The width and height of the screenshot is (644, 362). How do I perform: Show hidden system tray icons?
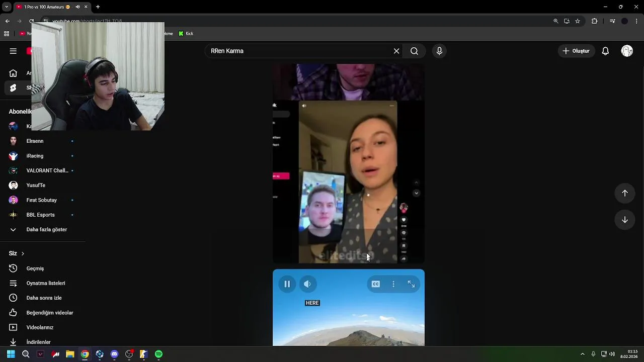pos(583,354)
